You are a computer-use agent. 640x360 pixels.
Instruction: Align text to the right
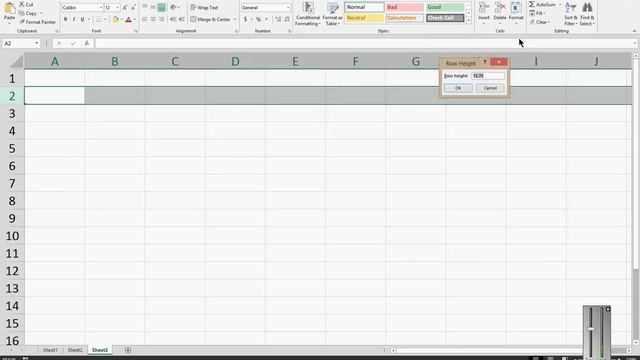point(162,19)
